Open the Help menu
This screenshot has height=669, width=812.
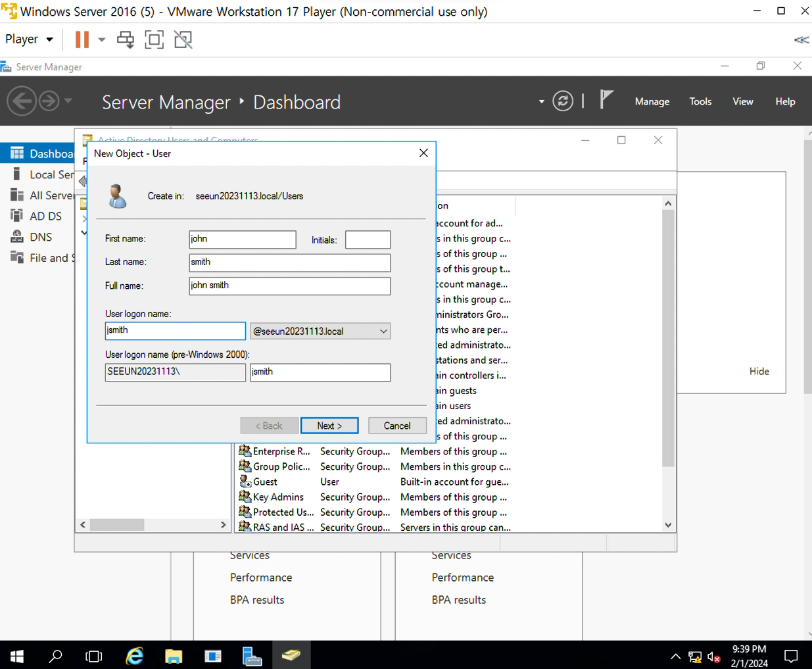785,101
